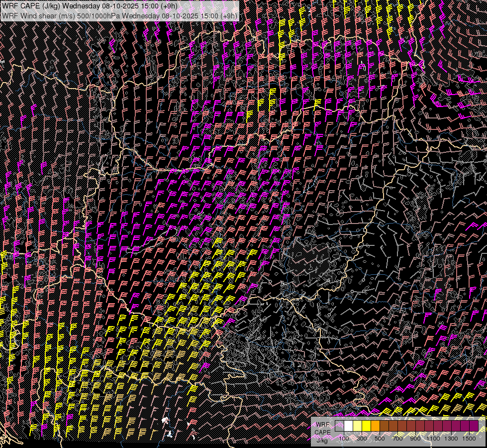Select the white swatch in CAPE legend
Viewport: 487px width, 448px height.
coord(349,426)
